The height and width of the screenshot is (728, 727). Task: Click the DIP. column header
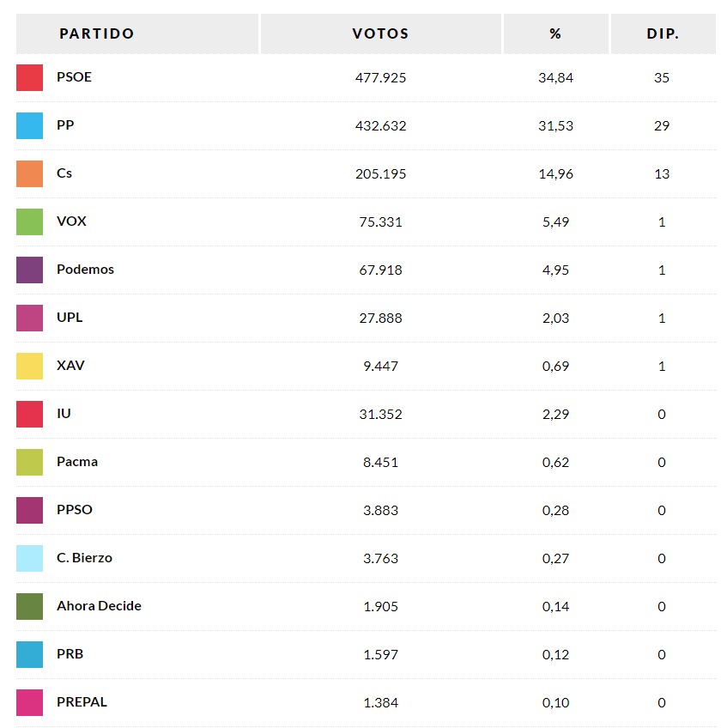pos(662,34)
